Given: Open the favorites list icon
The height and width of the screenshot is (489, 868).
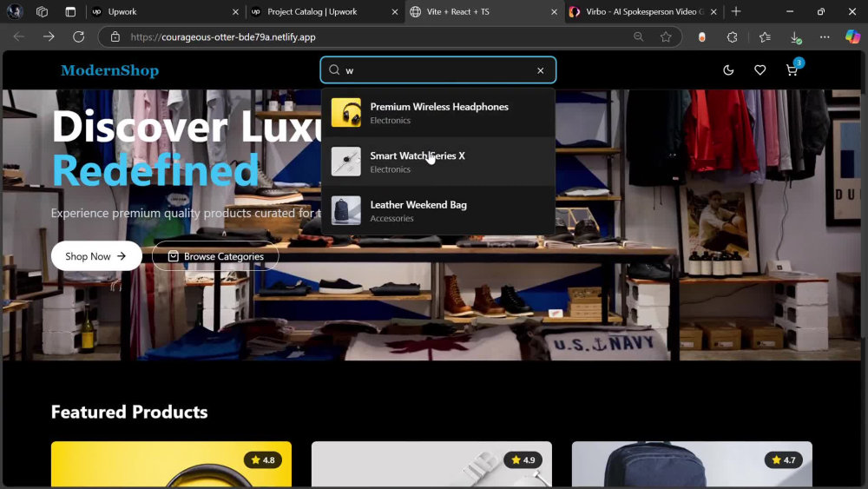Looking at the screenshot, I should 765,37.
